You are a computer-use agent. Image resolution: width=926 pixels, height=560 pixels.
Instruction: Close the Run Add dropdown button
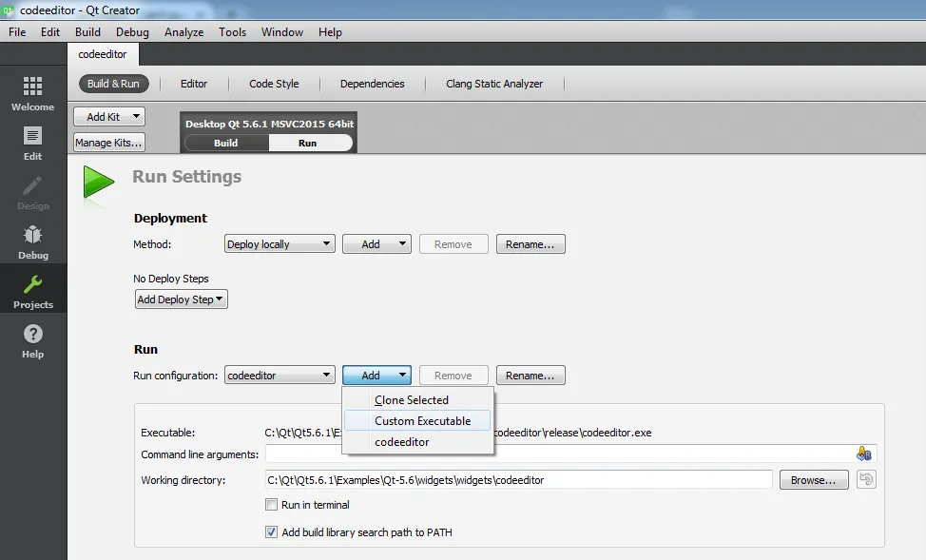coord(376,376)
